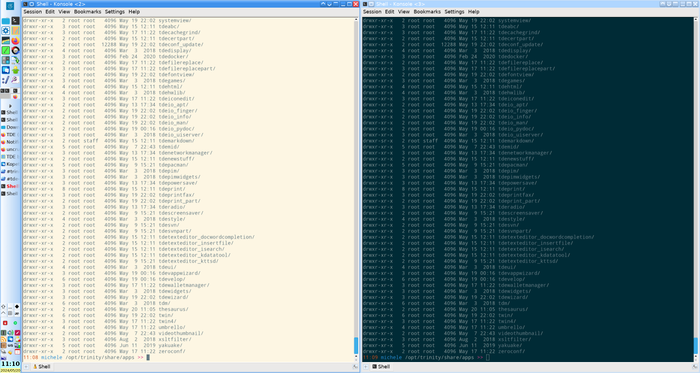Viewport: 700px width, 373px height.
Task: Open the orange RSS feed tray icon
Action: 4,339
